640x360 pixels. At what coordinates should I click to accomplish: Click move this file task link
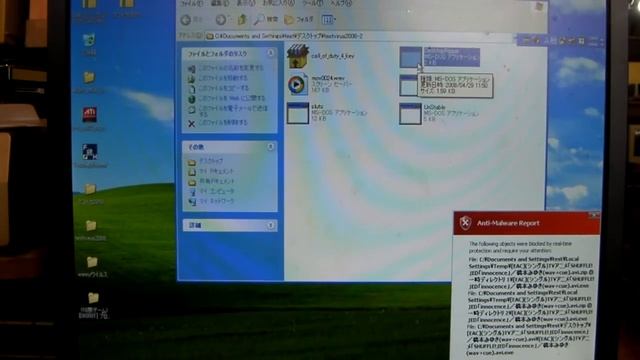223,78
